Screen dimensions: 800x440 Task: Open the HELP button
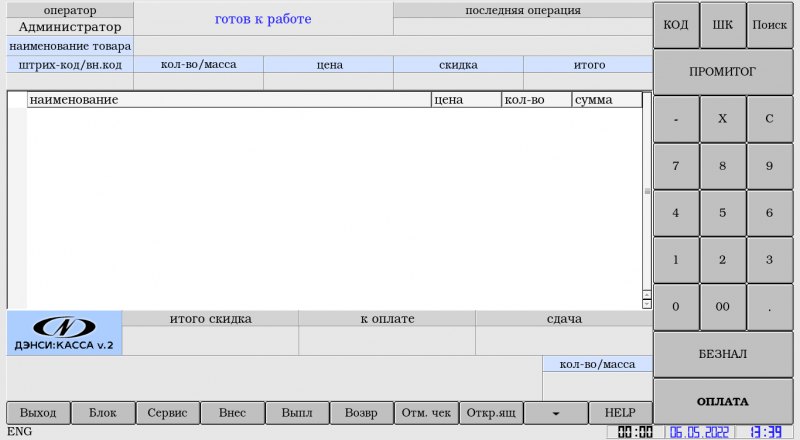pos(620,413)
